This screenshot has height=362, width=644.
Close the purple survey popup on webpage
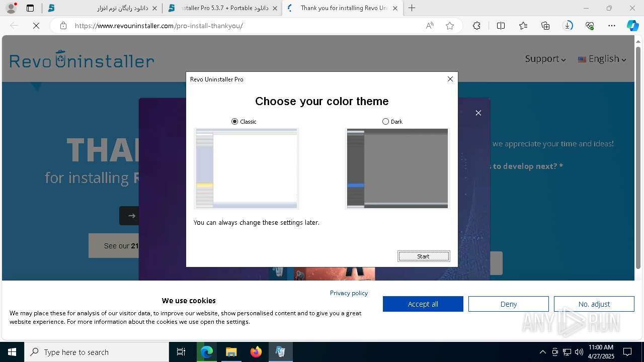pyautogui.click(x=478, y=113)
